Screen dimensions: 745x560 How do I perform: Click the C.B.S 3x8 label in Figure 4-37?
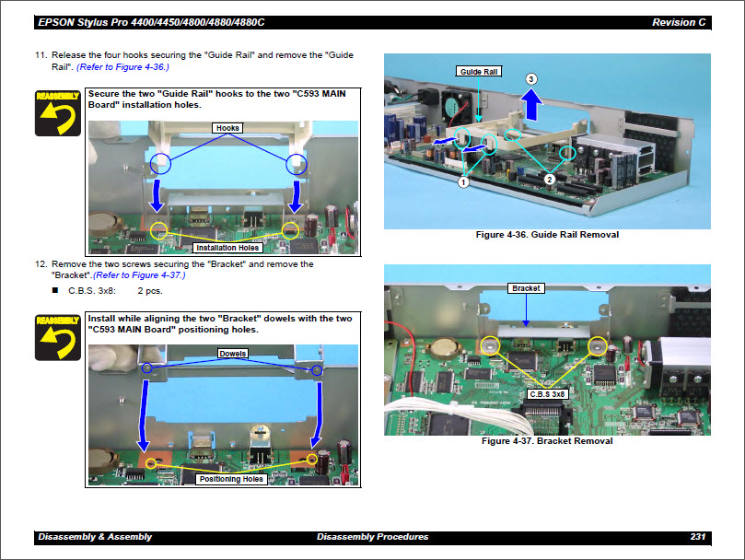point(547,393)
